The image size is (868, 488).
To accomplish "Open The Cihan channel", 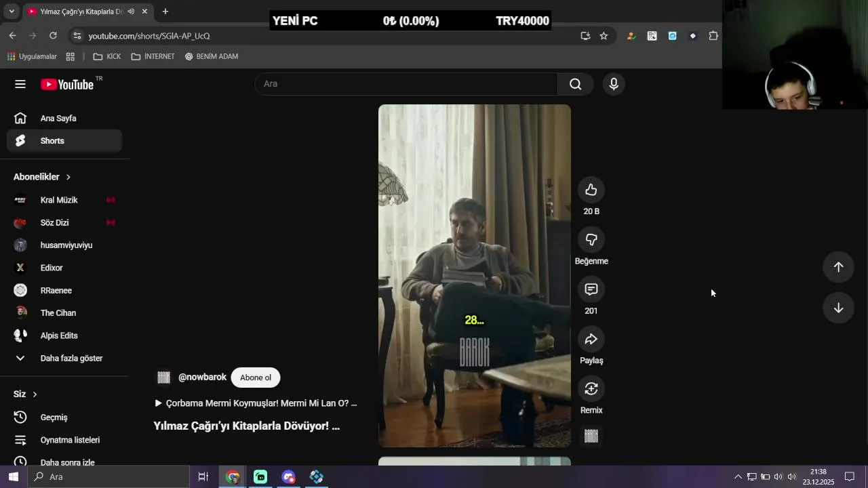I will tap(64, 313).
